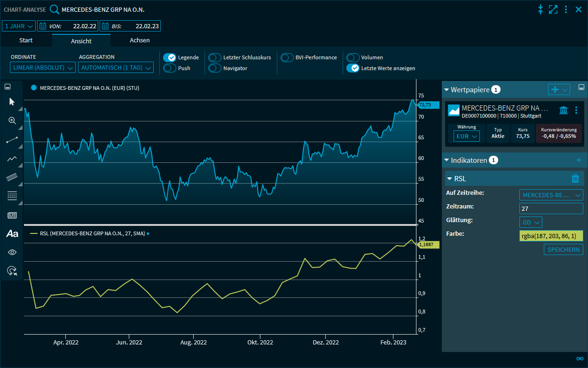This screenshot has height=368, width=588.
Task: Delete the RSL indicator with trash icon
Action: coord(575,178)
